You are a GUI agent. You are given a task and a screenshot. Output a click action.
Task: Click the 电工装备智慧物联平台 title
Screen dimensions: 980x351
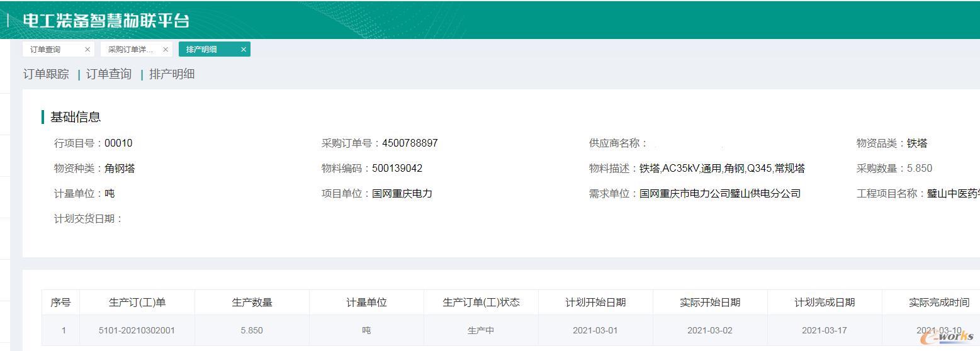pyautogui.click(x=106, y=20)
